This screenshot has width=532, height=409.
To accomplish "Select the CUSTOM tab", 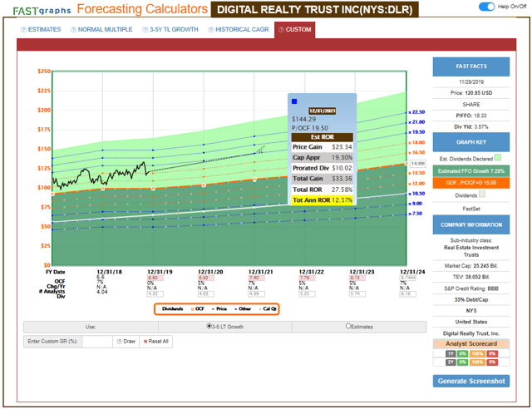I will tap(295, 30).
